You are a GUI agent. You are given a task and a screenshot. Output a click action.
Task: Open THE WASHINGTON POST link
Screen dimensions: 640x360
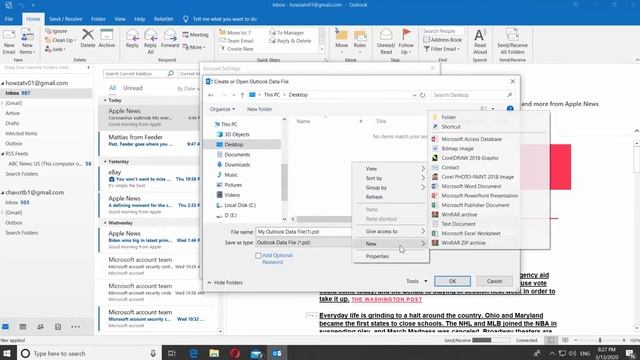(x=387, y=300)
